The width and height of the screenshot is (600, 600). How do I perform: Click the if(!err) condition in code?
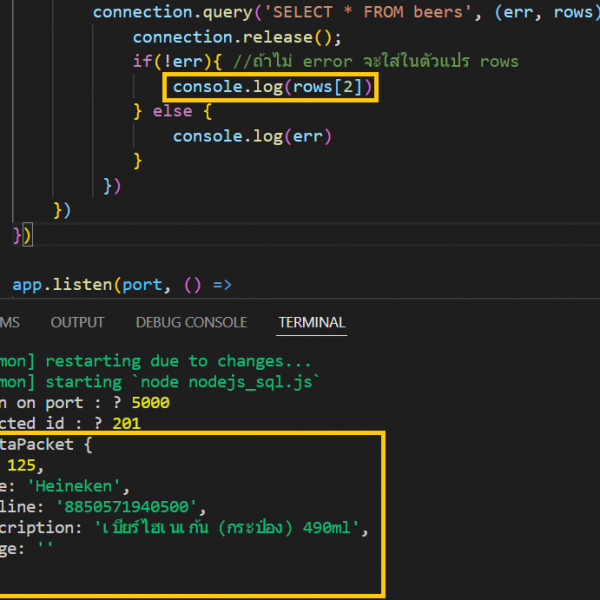pyautogui.click(x=170, y=62)
